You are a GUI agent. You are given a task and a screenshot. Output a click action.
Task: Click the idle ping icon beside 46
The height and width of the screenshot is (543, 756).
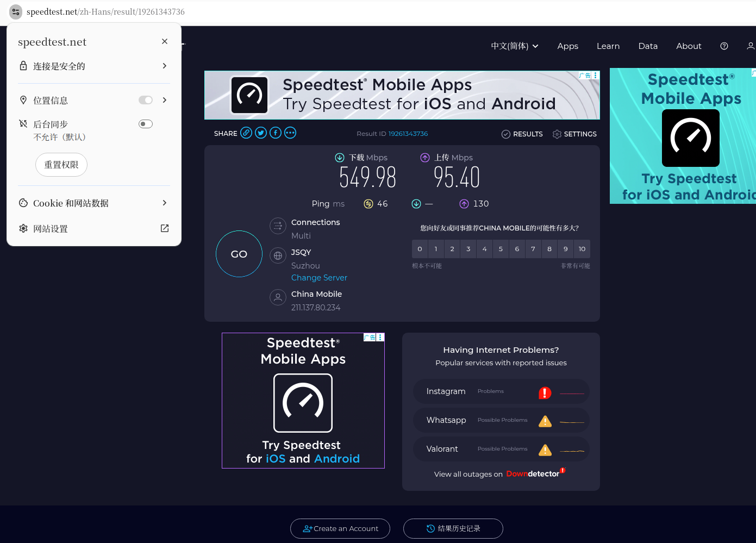(368, 204)
